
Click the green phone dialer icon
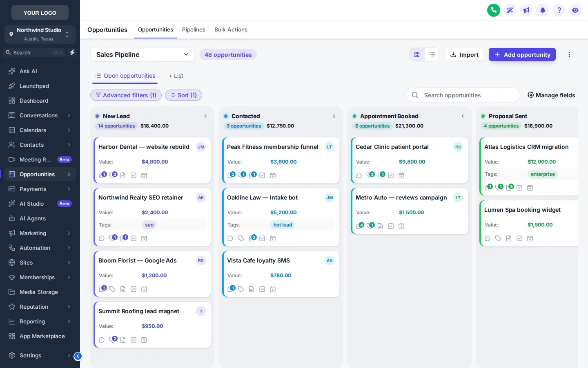point(494,10)
